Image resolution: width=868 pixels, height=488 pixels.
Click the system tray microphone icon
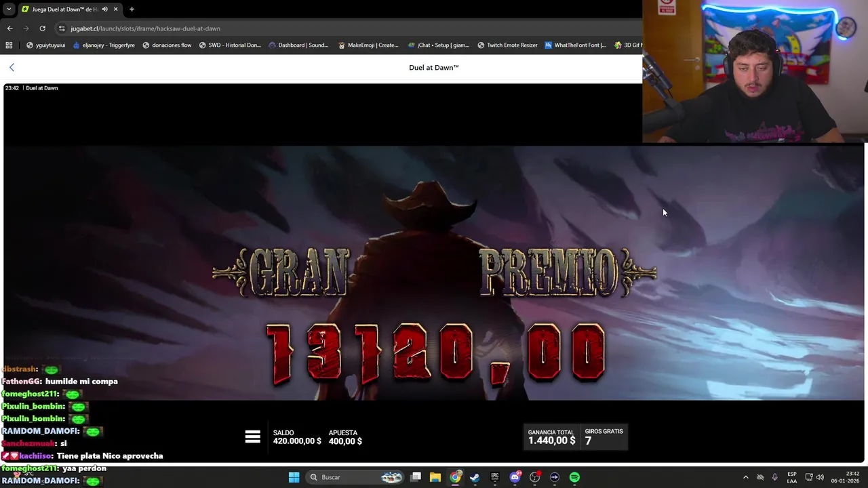tap(775, 477)
